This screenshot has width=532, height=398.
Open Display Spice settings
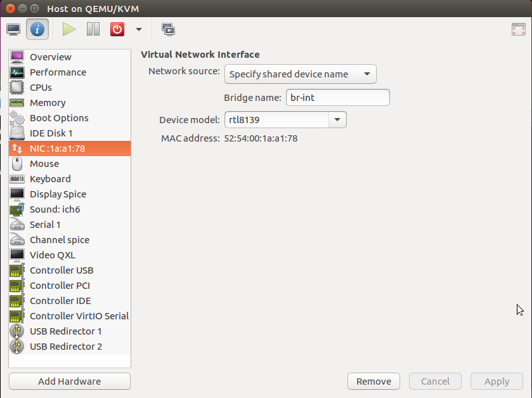70,194
